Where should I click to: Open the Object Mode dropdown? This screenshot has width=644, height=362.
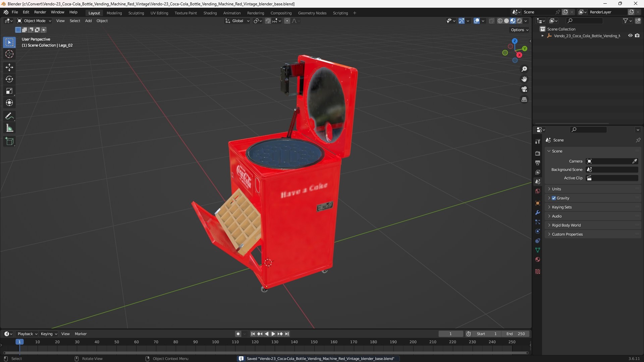(x=34, y=21)
